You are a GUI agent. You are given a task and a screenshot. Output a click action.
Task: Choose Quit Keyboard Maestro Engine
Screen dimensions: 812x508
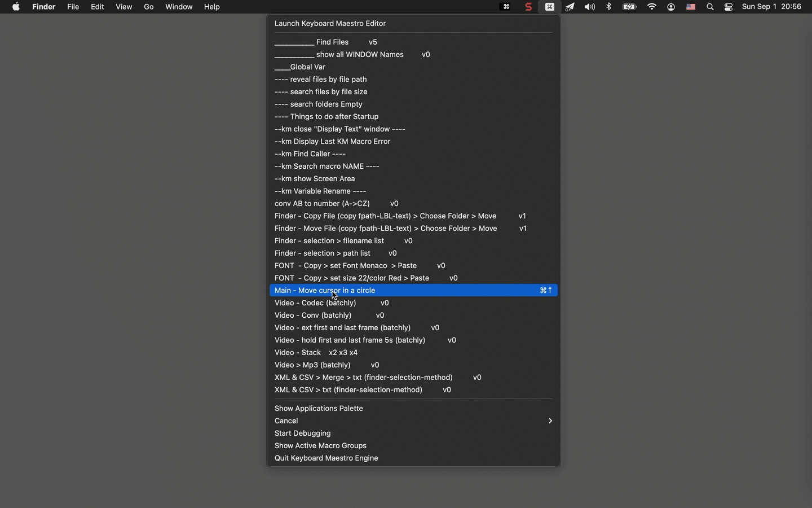[x=413, y=458]
